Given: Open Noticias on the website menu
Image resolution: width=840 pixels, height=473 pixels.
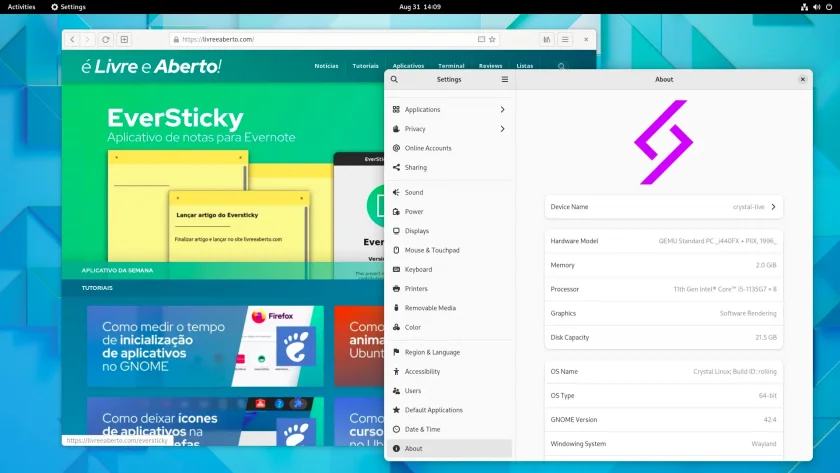Looking at the screenshot, I should tap(326, 66).
